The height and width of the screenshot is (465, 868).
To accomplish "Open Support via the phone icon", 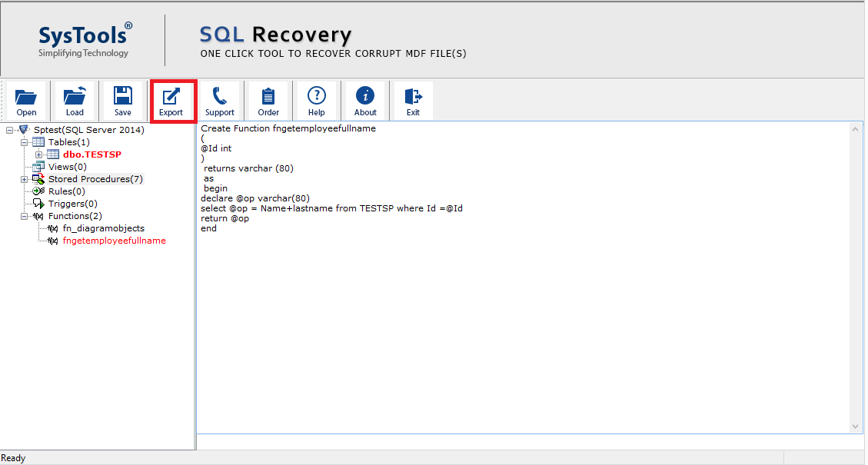I will [x=220, y=101].
